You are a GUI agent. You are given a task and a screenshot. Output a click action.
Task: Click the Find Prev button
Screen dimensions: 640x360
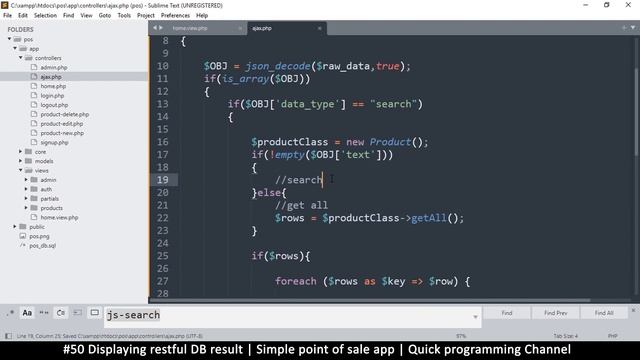[x=556, y=313]
